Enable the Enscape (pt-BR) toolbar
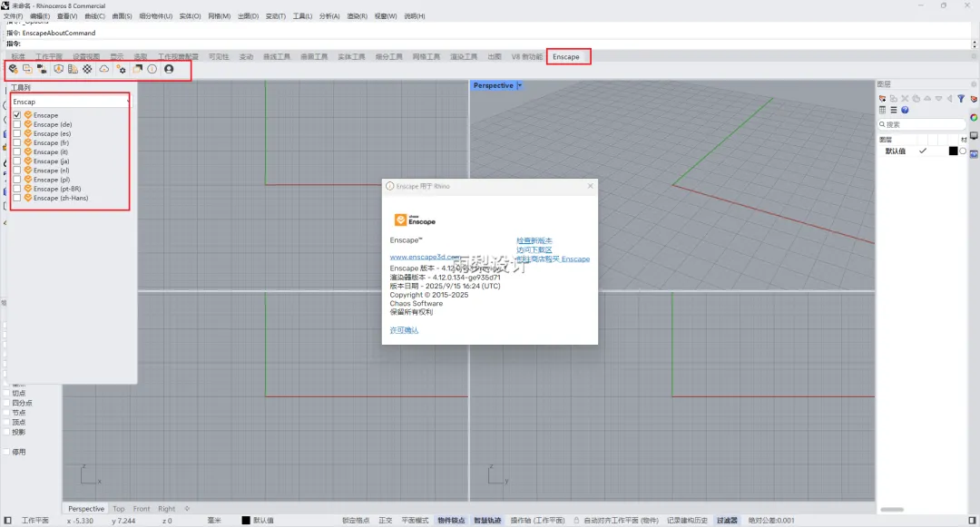This screenshot has height=527, width=980. pyautogui.click(x=17, y=189)
